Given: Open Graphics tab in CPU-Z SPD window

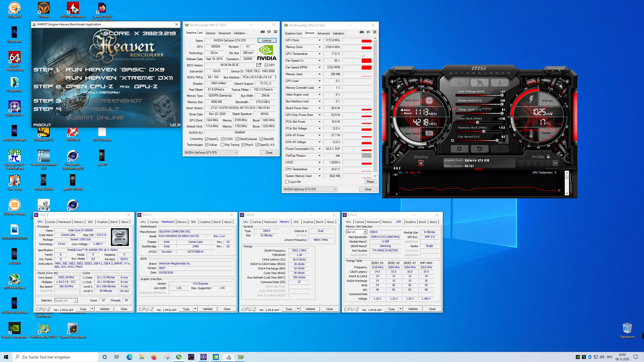Looking at the screenshot, I should coord(411,222).
